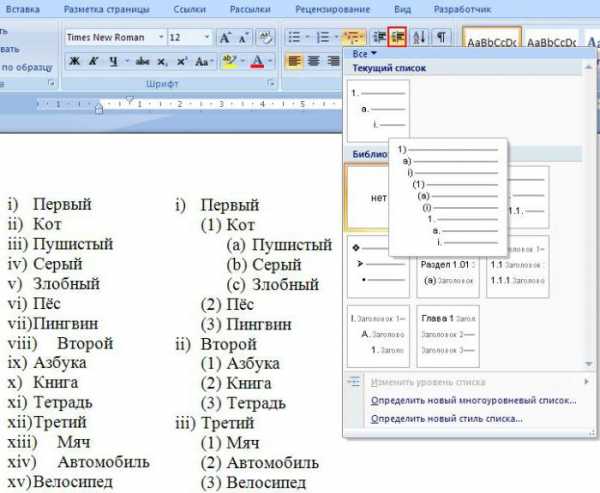The image size is (600, 493).
Task: Click the Decrease Indent icon
Action: 380,37
